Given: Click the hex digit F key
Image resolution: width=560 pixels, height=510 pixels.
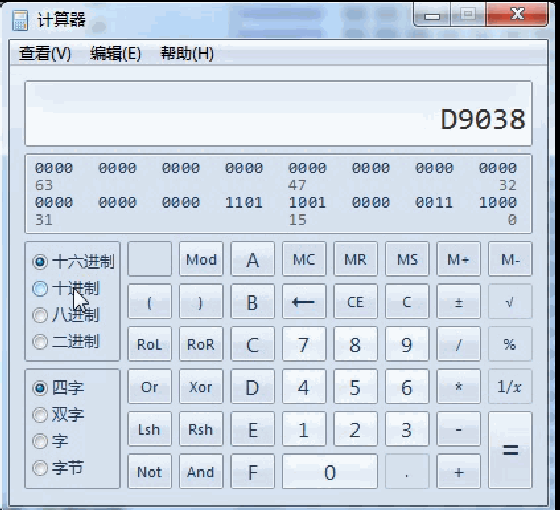Looking at the screenshot, I should [252, 471].
